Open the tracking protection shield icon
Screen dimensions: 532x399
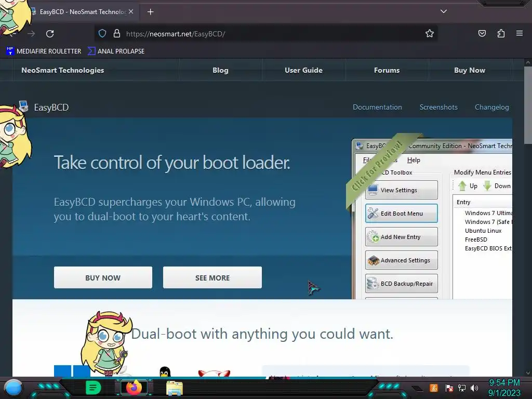pyautogui.click(x=102, y=33)
